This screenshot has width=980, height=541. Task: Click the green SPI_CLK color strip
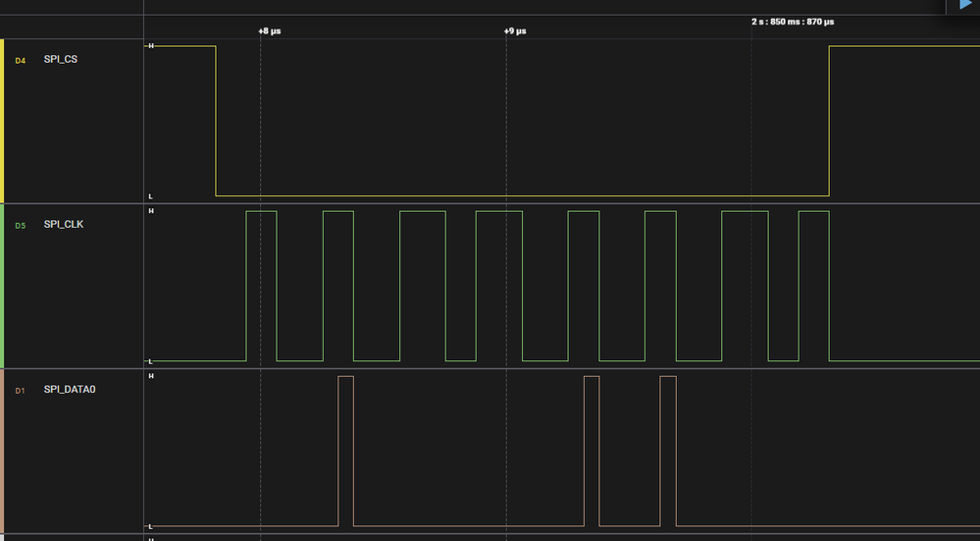[3, 286]
